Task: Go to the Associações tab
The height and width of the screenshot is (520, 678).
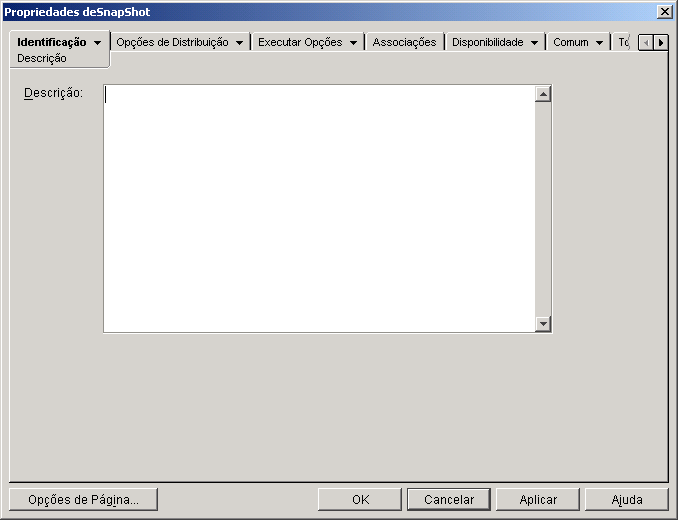Action: point(404,42)
